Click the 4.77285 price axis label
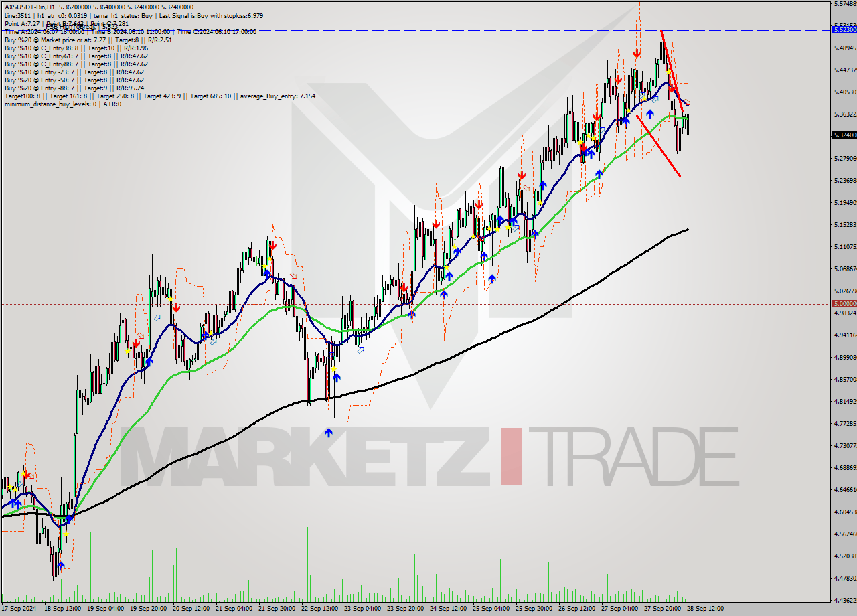This screenshot has height=616, width=857. [x=845, y=423]
